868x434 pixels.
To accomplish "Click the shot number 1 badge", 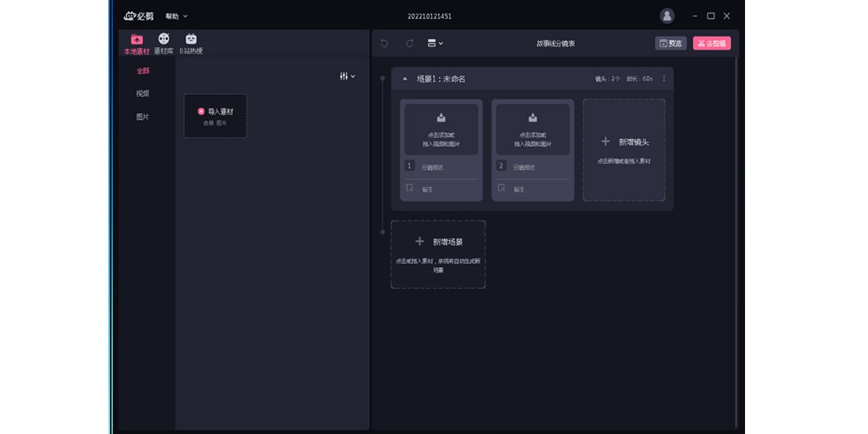I will 409,166.
